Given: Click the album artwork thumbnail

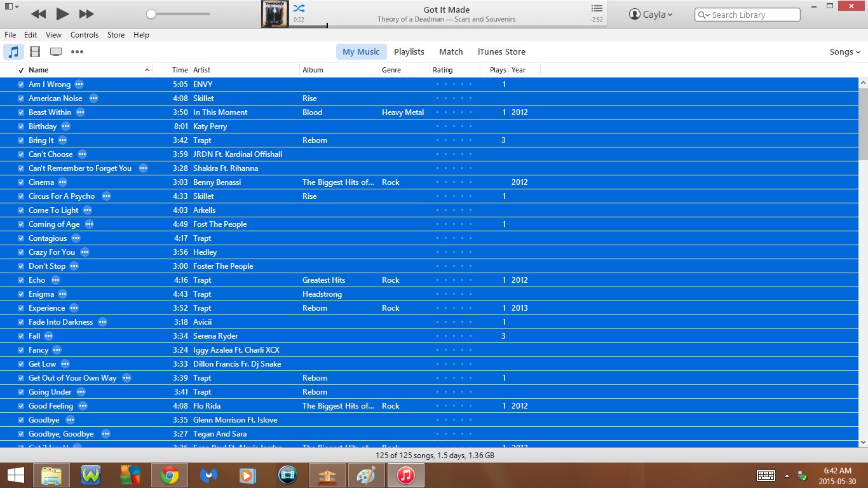Looking at the screenshot, I should pos(275,14).
